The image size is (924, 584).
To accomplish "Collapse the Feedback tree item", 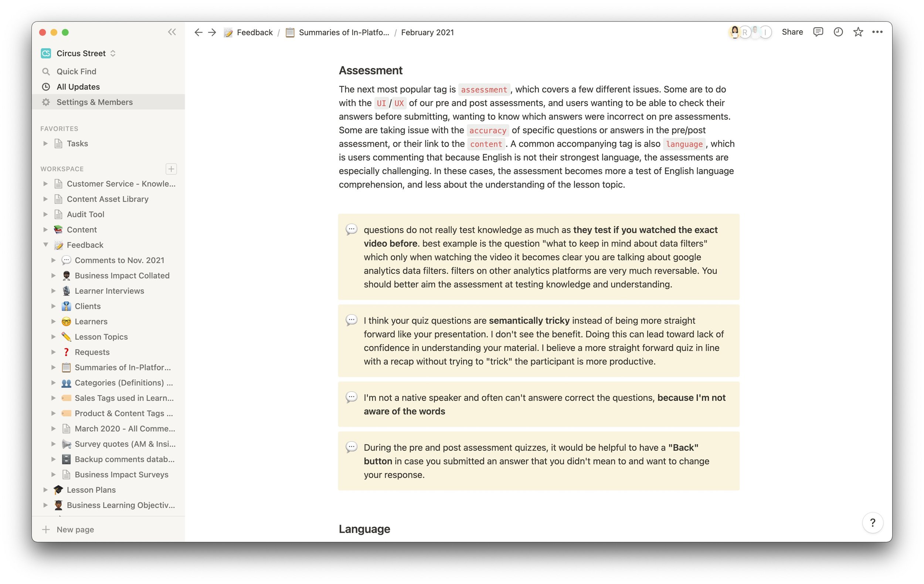I will click(x=46, y=245).
